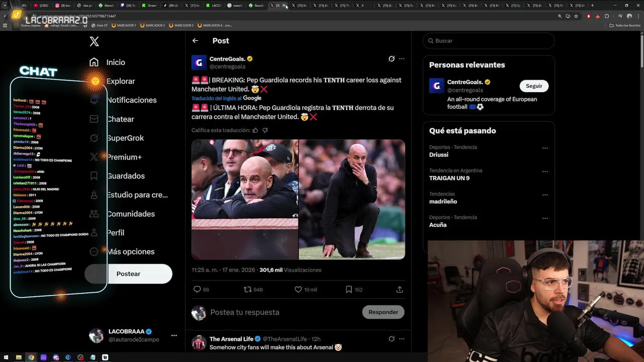Open more options for TRAIGAN UN 9

[545, 171]
